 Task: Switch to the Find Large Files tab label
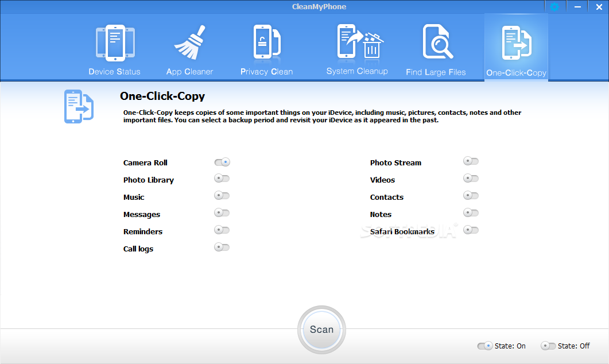(436, 72)
